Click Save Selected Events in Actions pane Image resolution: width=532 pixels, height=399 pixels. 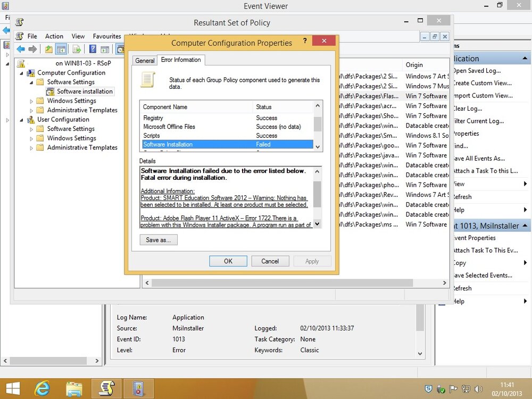coord(483,276)
